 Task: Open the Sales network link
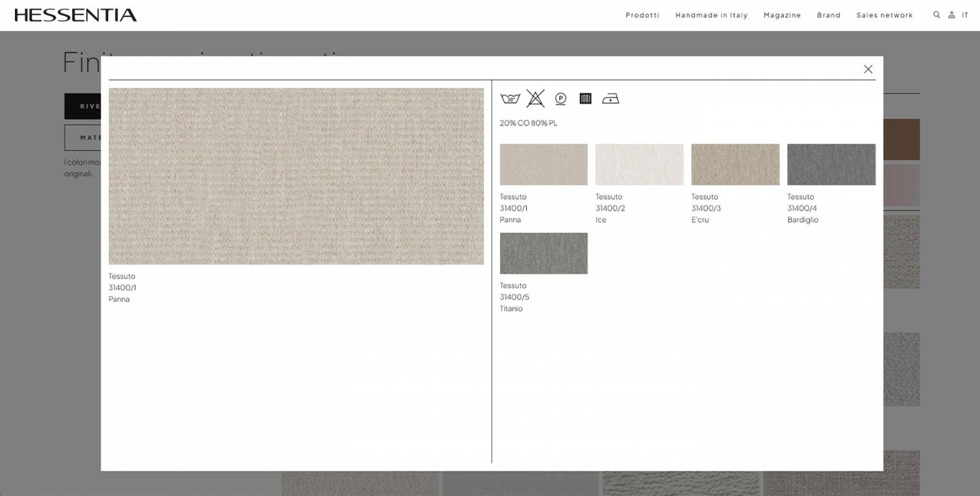(x=885, y=15)
